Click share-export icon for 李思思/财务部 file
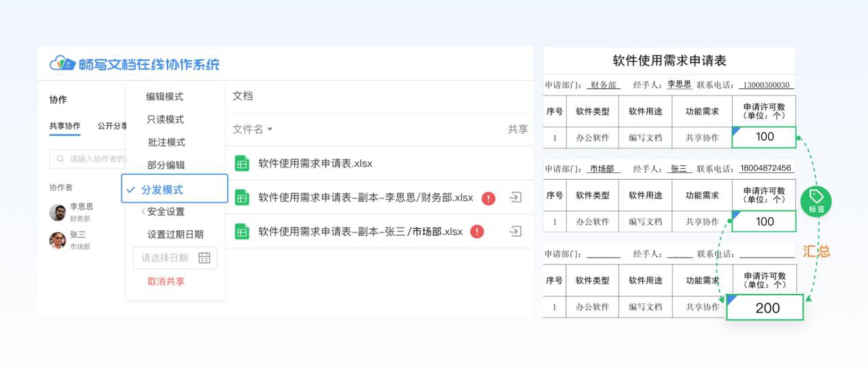The width and height of the screenshot is (868, 369). pos(516,197)
